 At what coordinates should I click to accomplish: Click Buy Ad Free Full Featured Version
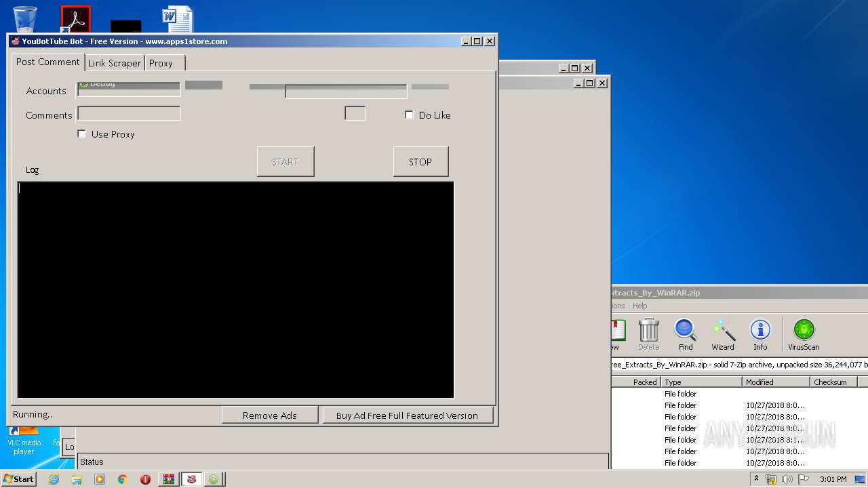click(407, 415)
